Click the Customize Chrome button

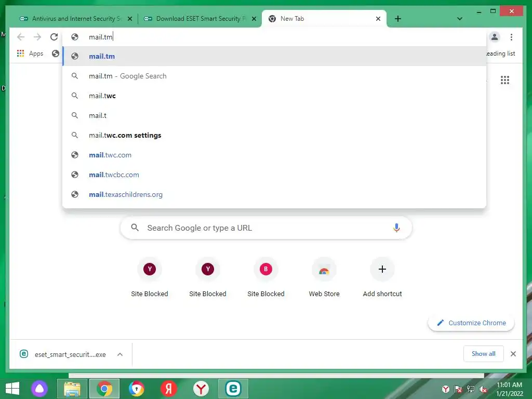pos(471,323)
